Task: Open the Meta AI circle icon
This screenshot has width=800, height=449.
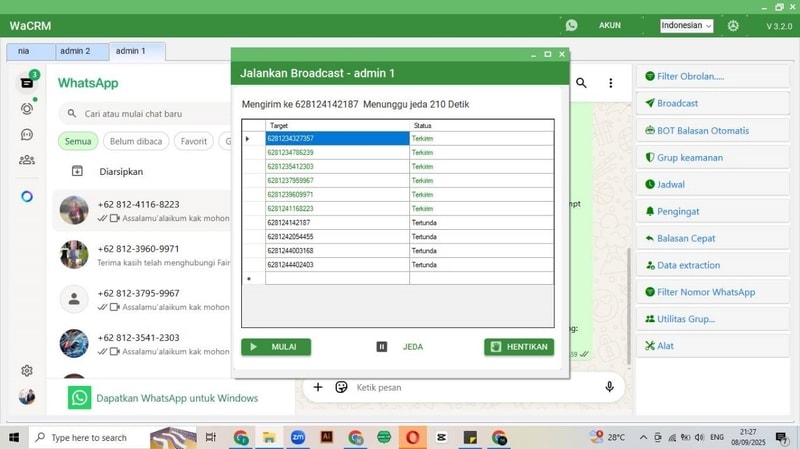Action: [27, 196]
